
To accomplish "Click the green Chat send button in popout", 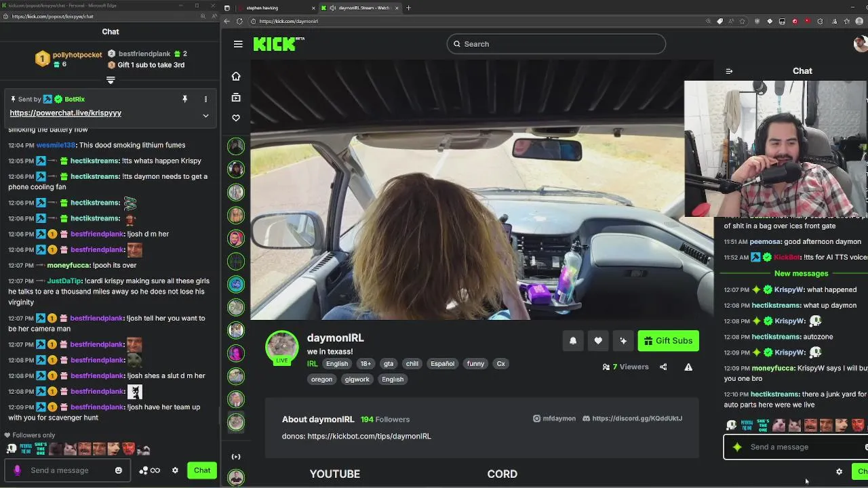I will (x=202, y=470).
